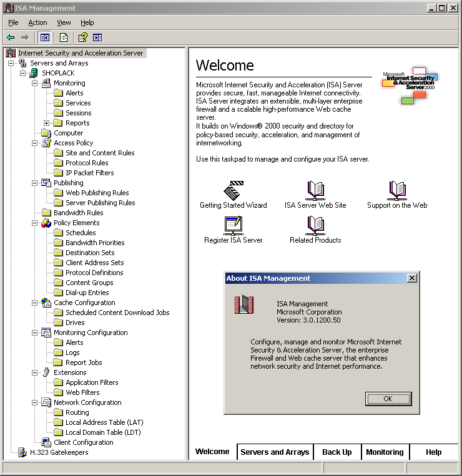This screenshot has height=476, width=462.
Task: Switch to the Help taskpad tab
Action: click(x=434, y=452)
